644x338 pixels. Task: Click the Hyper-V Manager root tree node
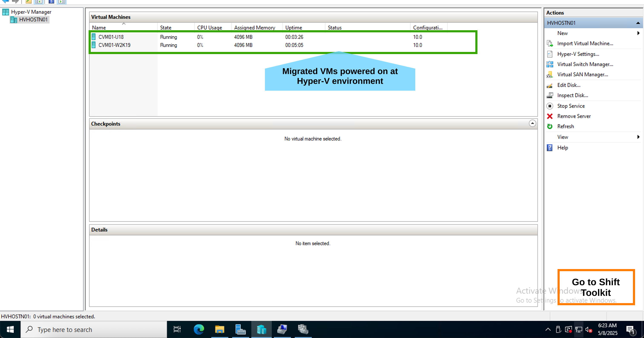point(31,12)
